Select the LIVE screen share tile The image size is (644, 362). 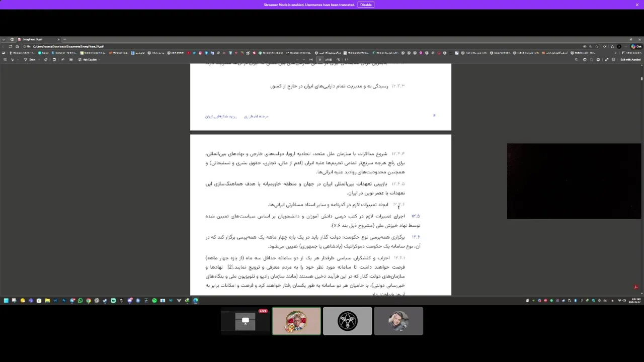click(245, 321)
